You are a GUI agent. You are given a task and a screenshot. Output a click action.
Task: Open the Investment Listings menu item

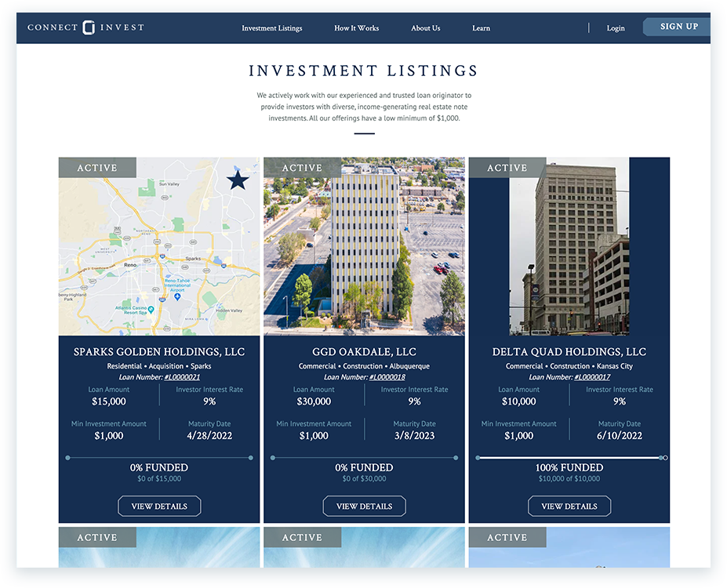[271, 28]
